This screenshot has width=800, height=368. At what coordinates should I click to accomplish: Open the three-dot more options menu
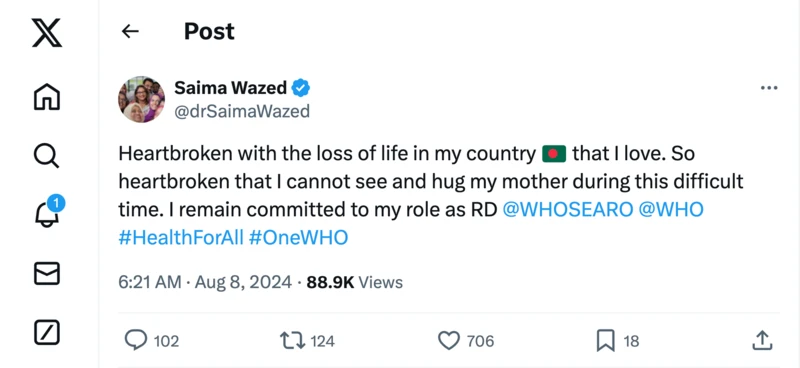click(x=769, y=88)
